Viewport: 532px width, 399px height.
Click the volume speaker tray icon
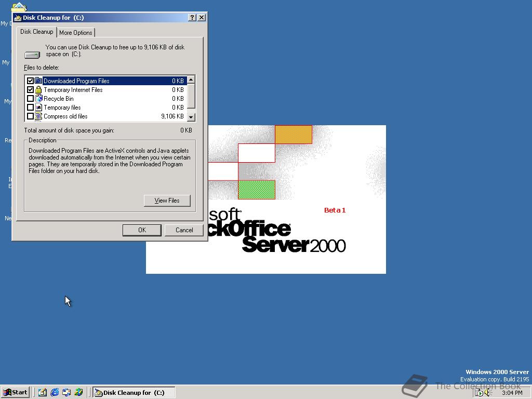488,393
